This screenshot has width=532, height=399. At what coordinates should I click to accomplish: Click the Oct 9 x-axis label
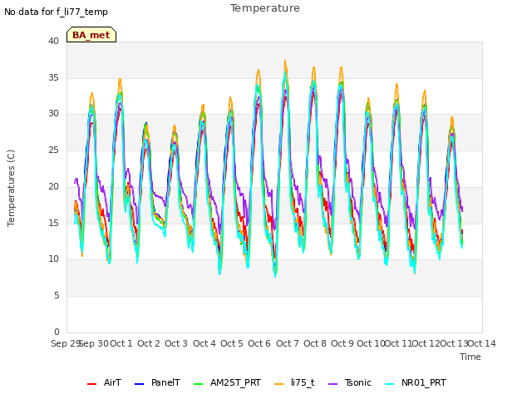point(342,343)
